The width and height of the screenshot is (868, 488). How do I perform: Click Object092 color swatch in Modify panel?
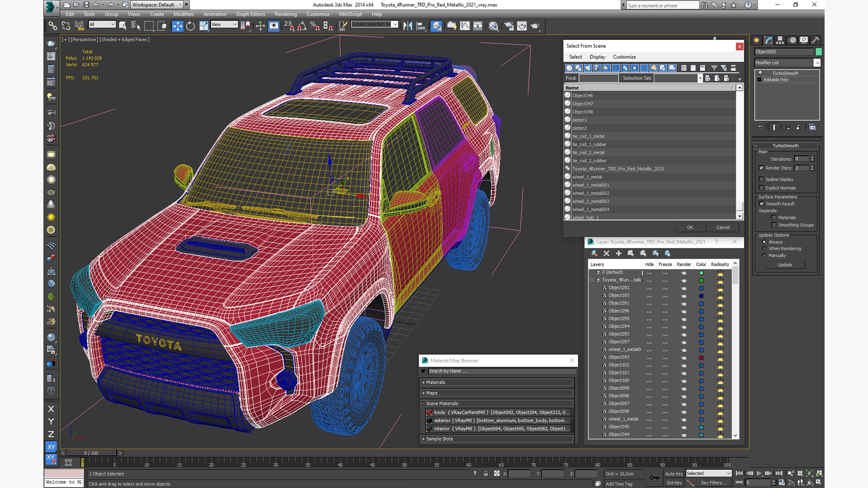tap(818, 52)
